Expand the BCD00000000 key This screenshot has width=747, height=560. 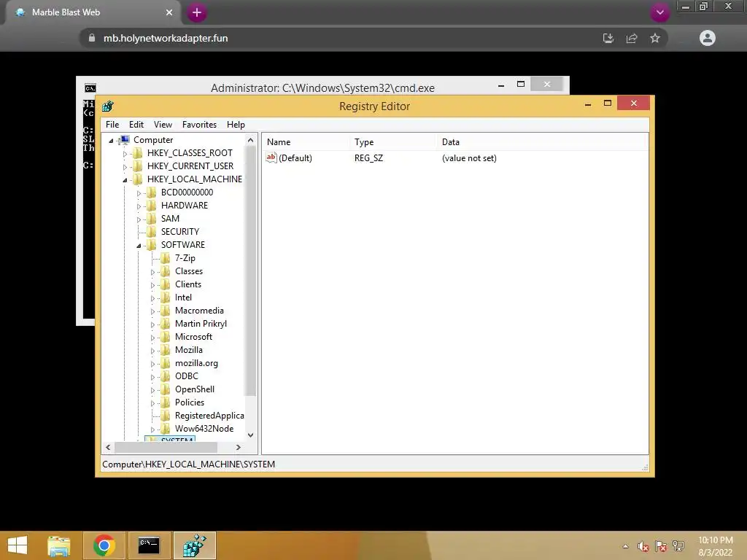(139, 193)
